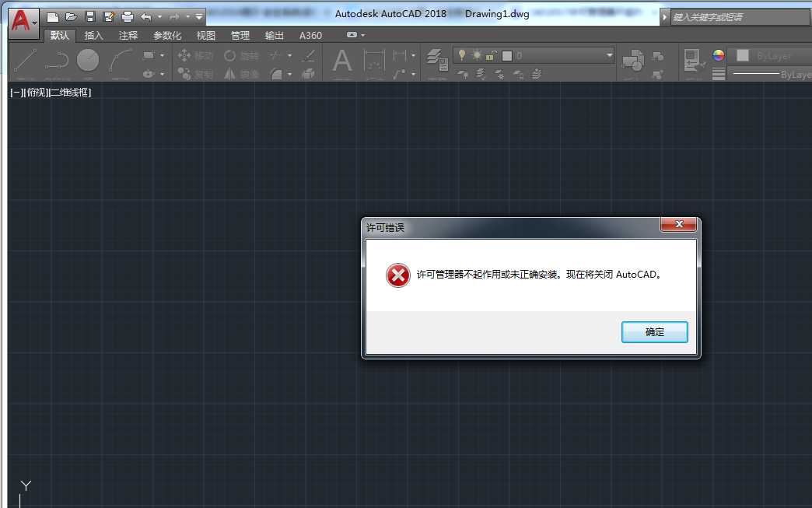Toggle layer on/off lightbulb icon
The height and width of the screenshot is (508, 812).
(x=462, y=55)
